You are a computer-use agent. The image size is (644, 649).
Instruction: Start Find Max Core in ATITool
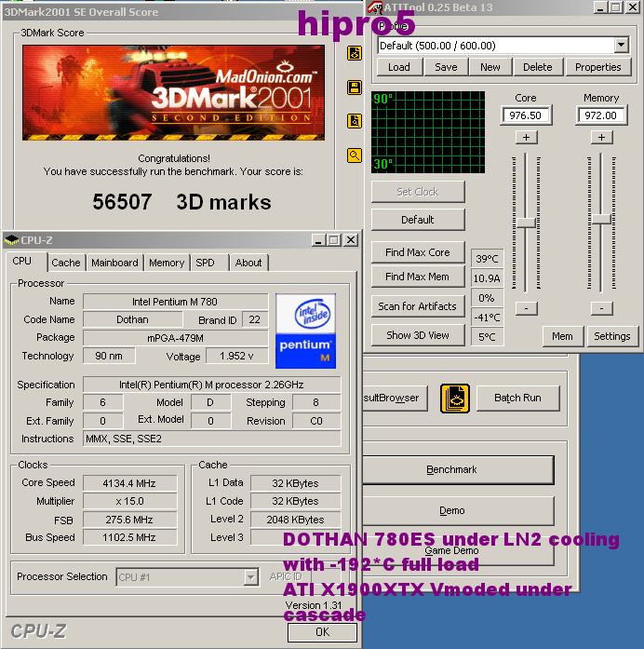(418, 252)
